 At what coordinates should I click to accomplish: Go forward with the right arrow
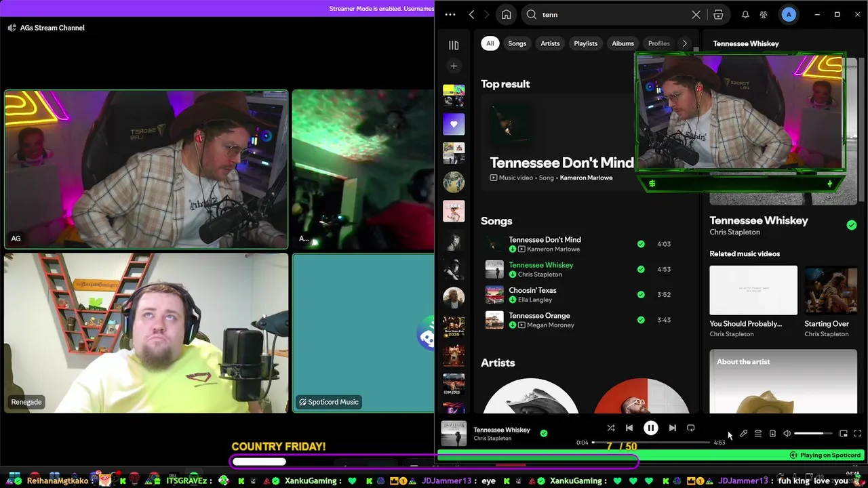486,14
